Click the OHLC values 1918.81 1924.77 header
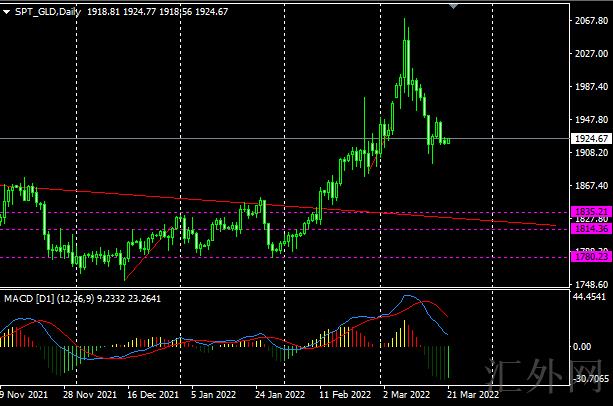This screenshot has width=613, height=406. pyautogui.click(x=158, y=12)
